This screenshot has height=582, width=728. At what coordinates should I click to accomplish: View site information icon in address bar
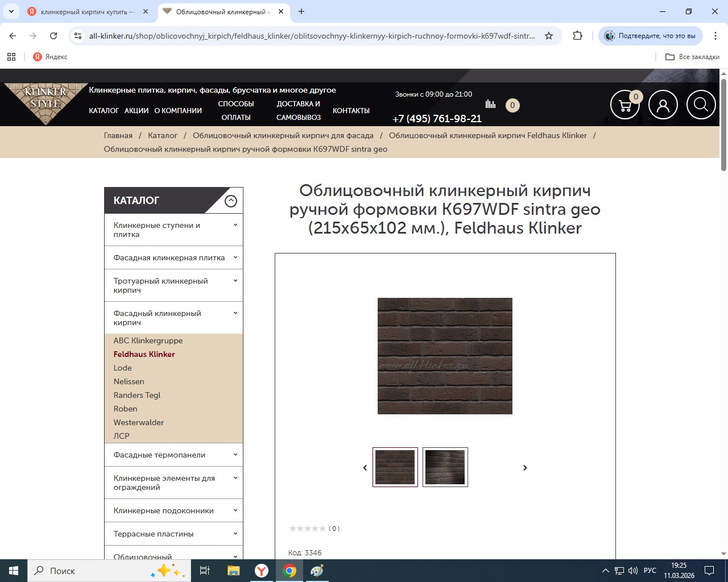[x=78, y=36]
